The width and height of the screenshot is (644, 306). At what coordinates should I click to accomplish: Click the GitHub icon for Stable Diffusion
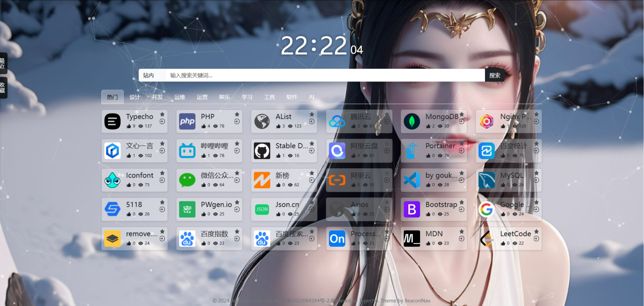[262, 151]
